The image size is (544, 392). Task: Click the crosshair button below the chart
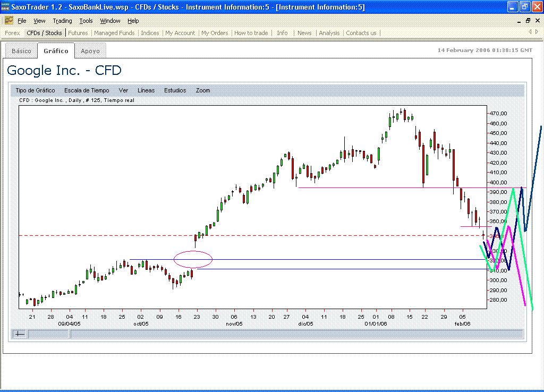20,334
